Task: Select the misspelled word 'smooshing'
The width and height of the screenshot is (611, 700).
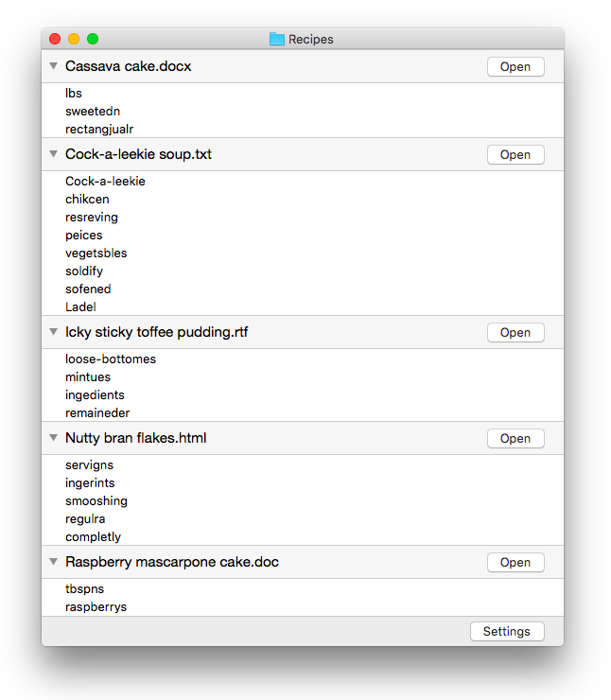Action: [x=96, y=501]
